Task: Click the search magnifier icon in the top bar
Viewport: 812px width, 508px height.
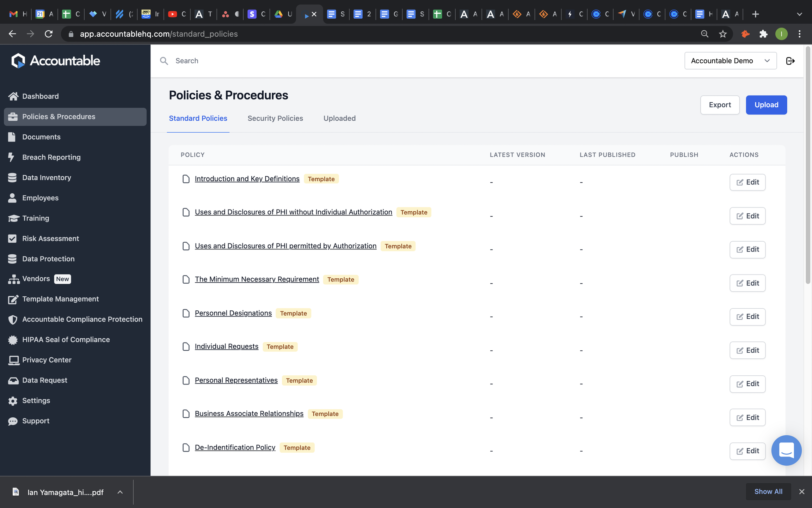Action: tap(164, 61)
